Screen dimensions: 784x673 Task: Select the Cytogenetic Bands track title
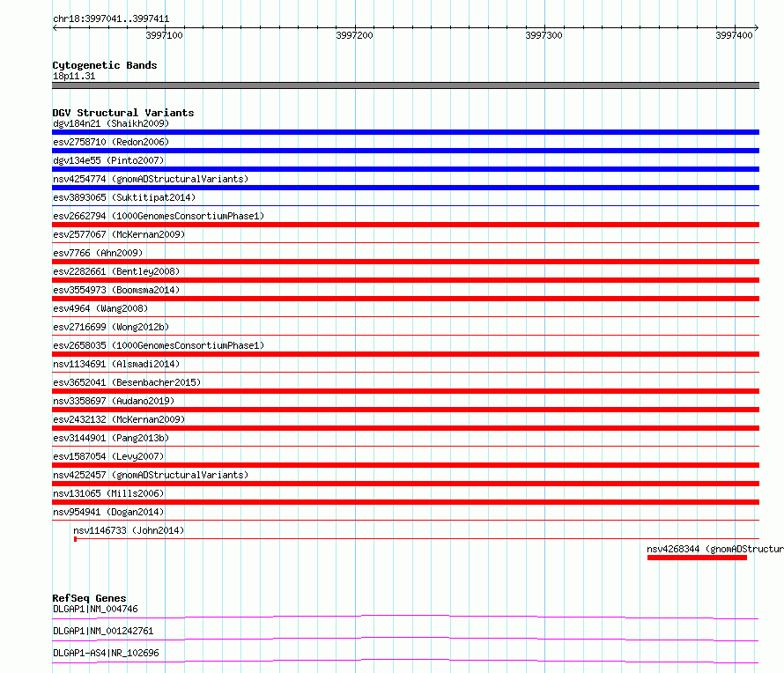[x=105, y=65]
